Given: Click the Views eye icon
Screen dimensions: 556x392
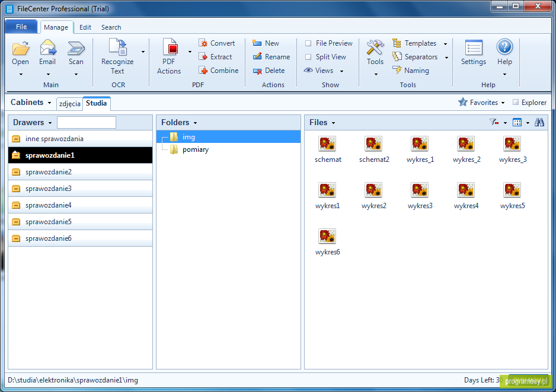Looking at the screenshot, I should point(308,70).
